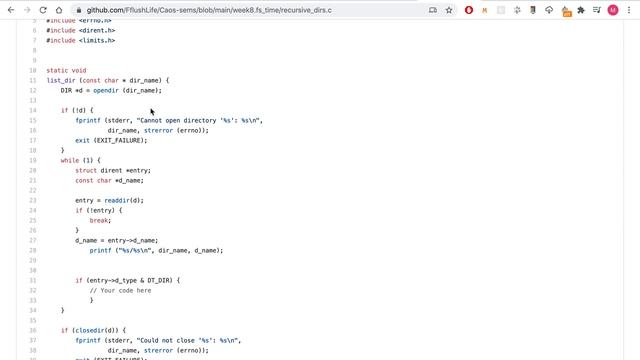Screen dimensions: 640x360
Task: Click the 'break;' statement
Action: coord(100,220)
